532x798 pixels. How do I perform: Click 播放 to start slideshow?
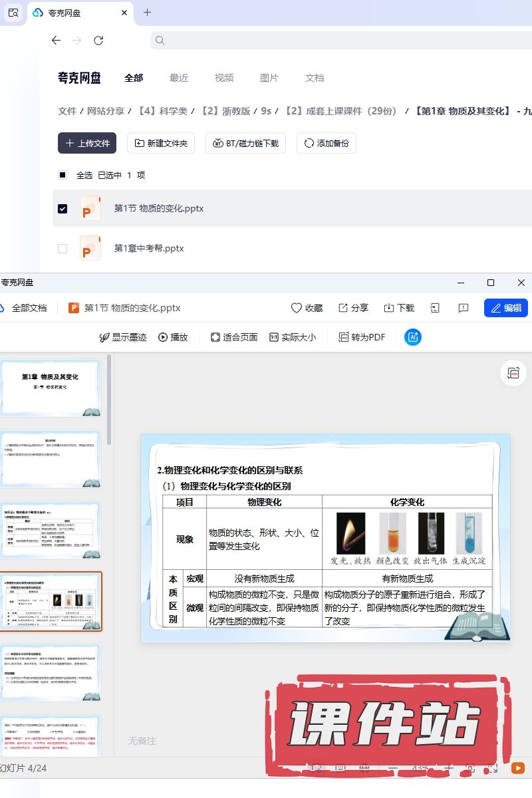coord(173,337)
